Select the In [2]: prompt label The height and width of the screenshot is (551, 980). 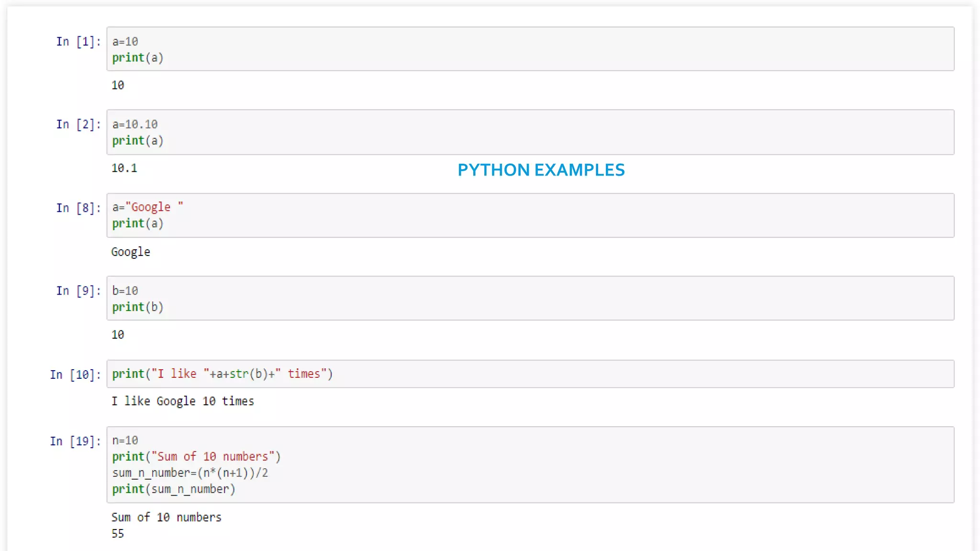pos(78,124)
